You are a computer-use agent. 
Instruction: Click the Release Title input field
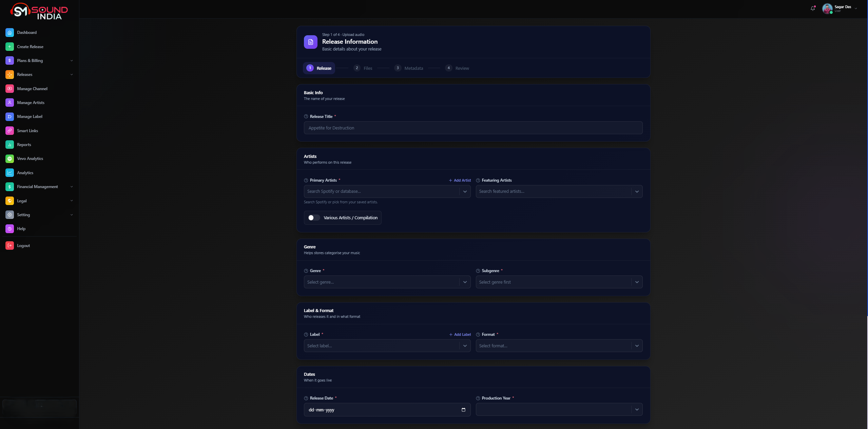click(473, 128)
